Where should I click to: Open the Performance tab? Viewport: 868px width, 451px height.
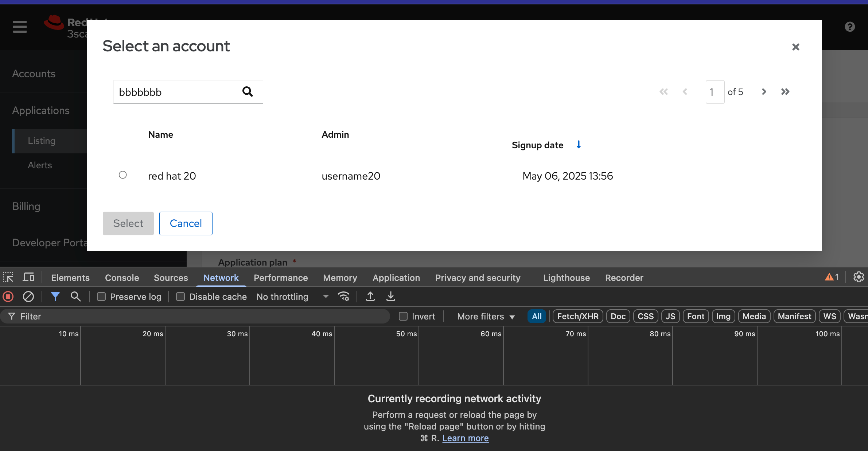pos(281,278)
